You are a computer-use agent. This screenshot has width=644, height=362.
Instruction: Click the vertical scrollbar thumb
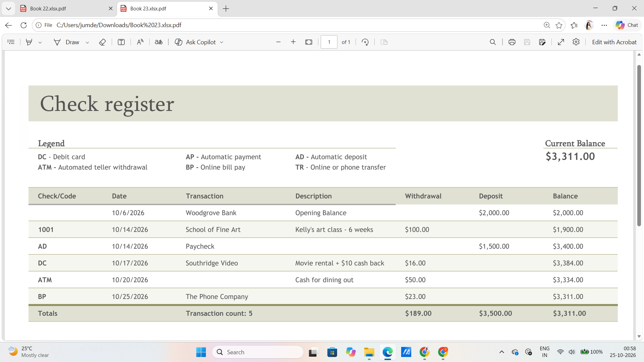639,146
